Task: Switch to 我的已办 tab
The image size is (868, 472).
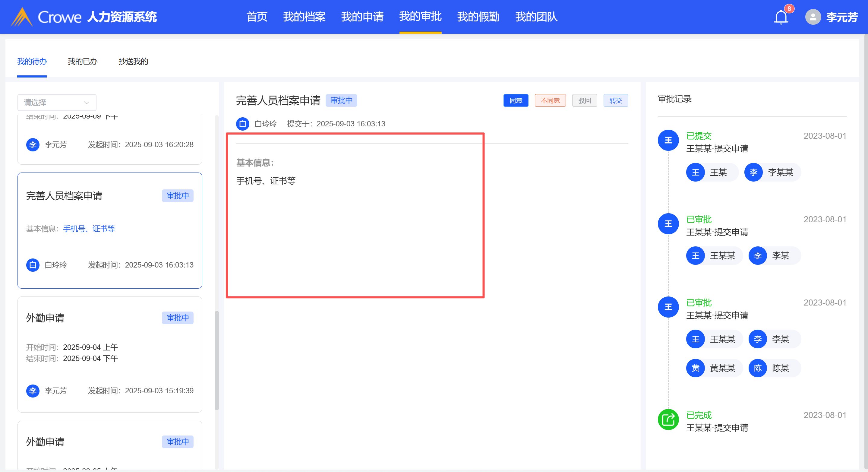Action: [x=83, y=61]
